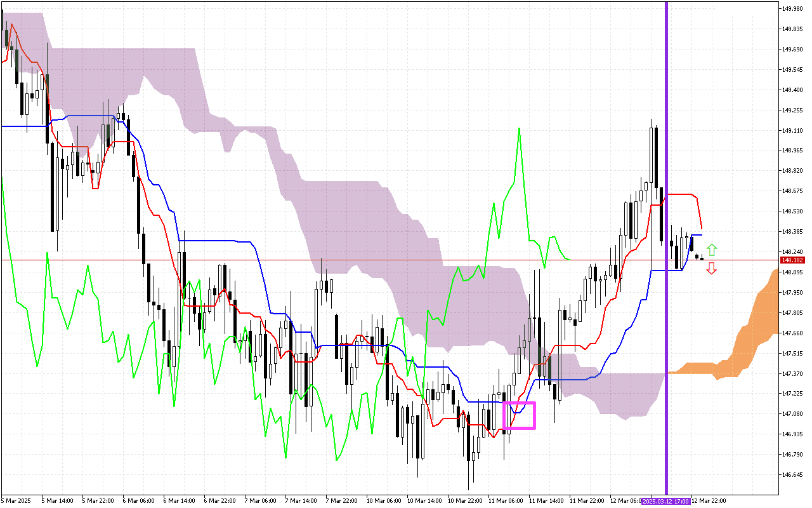Click the 5 Mar 2025 time label
Screen dimensions: 812x508
tap(16, 501)
